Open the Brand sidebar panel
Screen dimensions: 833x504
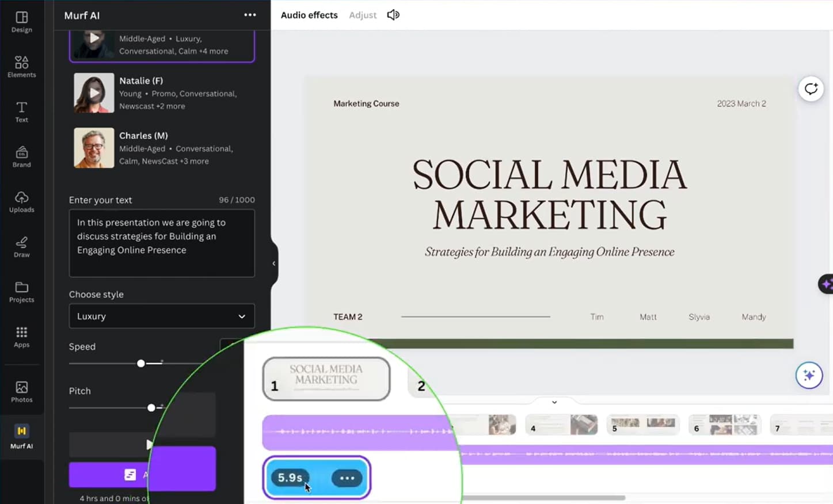tap(21, 156)
